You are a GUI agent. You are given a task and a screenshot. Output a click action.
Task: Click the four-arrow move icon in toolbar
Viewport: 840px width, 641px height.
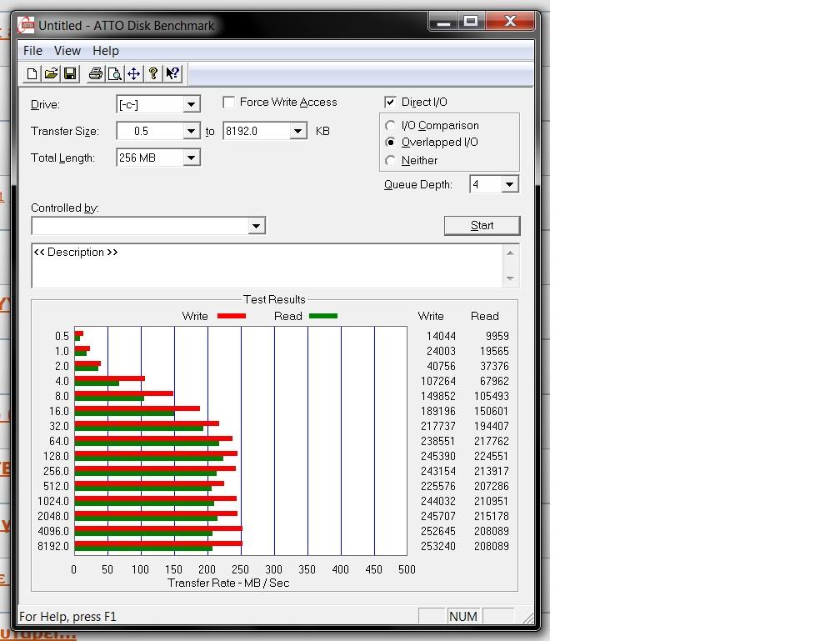tap(133, 74)
